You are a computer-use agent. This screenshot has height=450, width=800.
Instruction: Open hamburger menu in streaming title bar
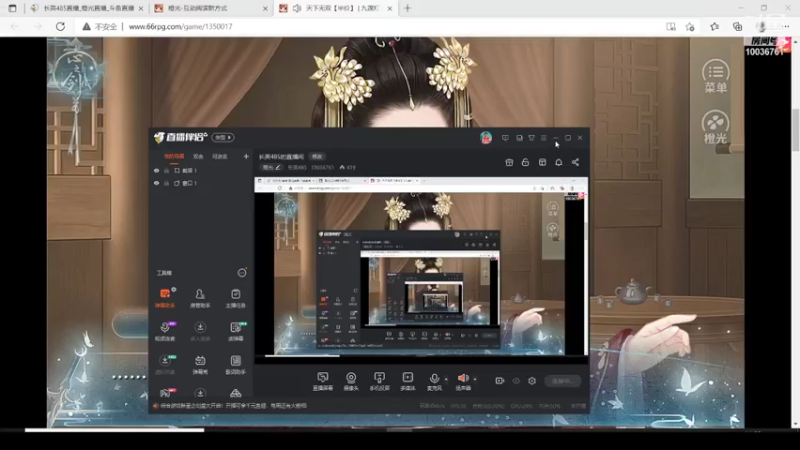point(543,138)
